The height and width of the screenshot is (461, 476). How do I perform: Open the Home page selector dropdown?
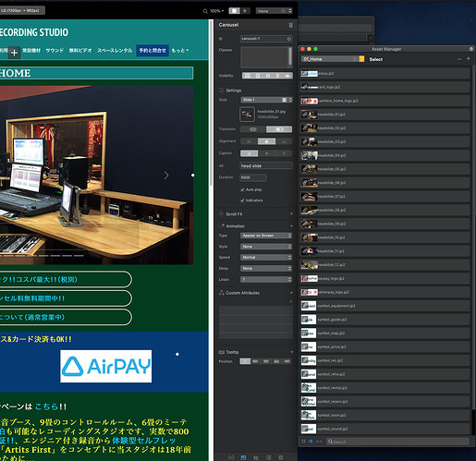(274, 11)
